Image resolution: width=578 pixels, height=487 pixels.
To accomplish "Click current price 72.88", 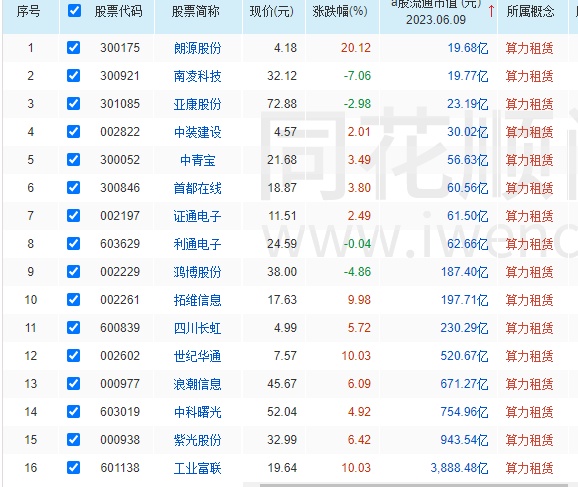I will coord(282,104).
